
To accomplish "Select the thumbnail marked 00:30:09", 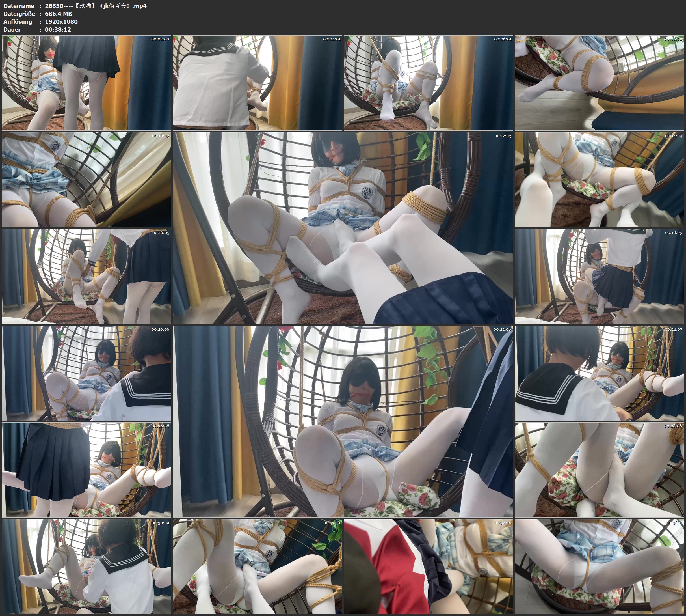I will click(x=86, y=567).
